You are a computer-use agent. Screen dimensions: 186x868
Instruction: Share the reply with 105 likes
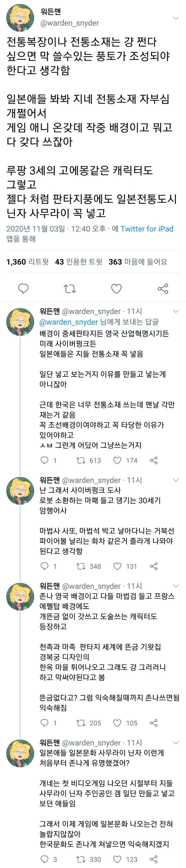click(154, 723)
